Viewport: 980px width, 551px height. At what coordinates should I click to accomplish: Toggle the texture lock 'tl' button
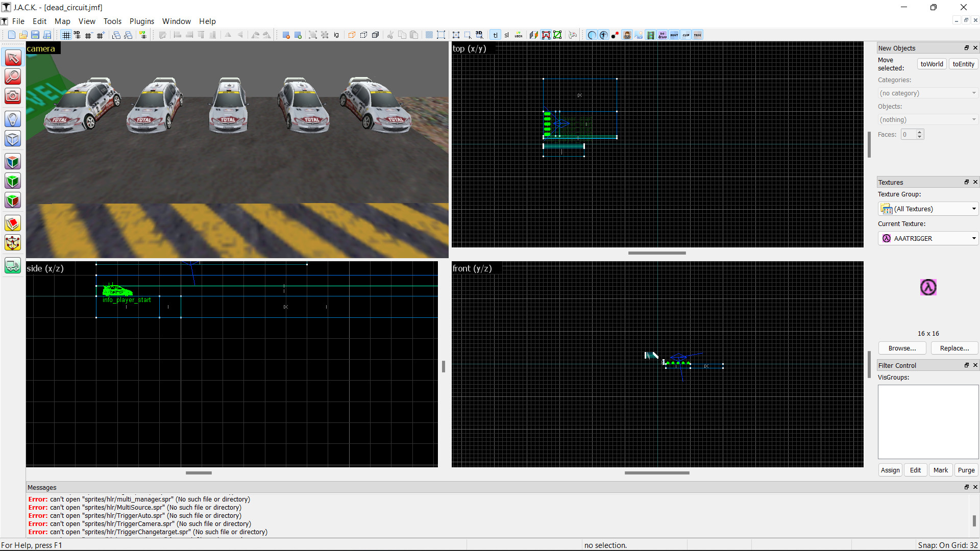point(495,35)
